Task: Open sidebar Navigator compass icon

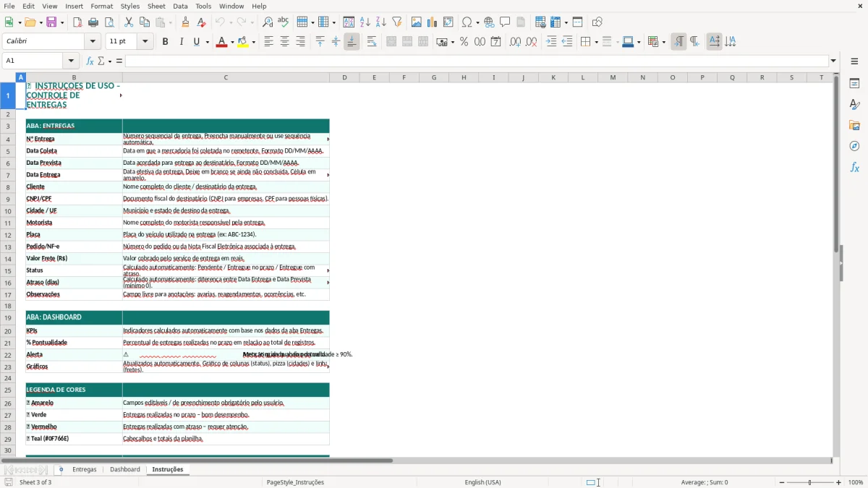Action: click(x=854, y=146)
